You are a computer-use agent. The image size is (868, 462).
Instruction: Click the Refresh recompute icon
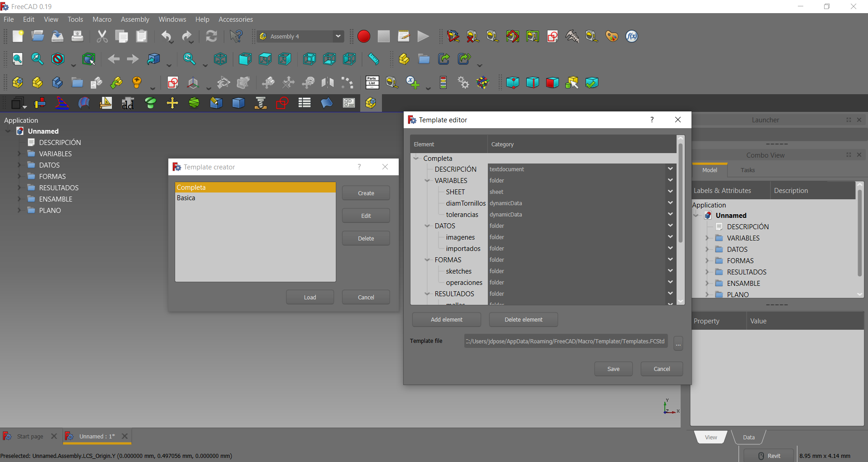pyautogui.click(x=211, y=36)
